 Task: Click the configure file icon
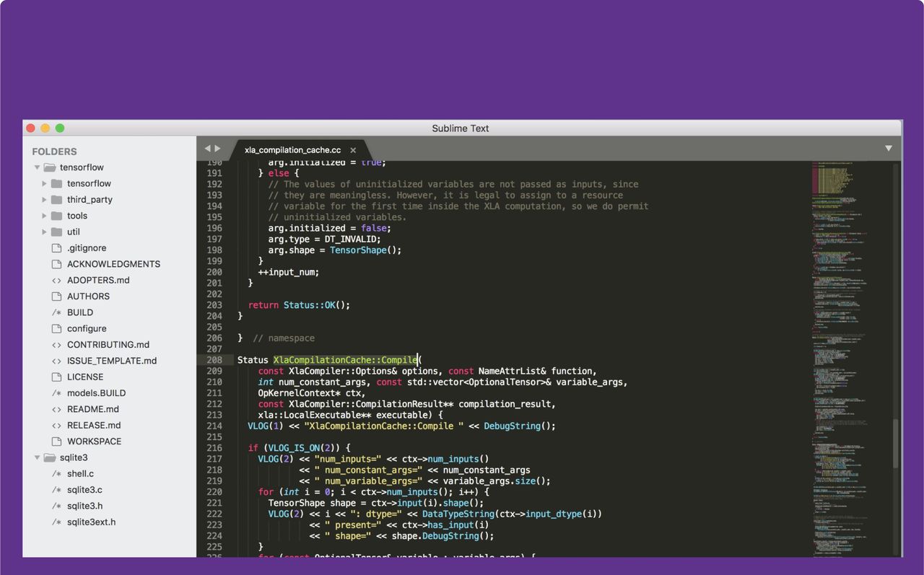click(56, 328)
